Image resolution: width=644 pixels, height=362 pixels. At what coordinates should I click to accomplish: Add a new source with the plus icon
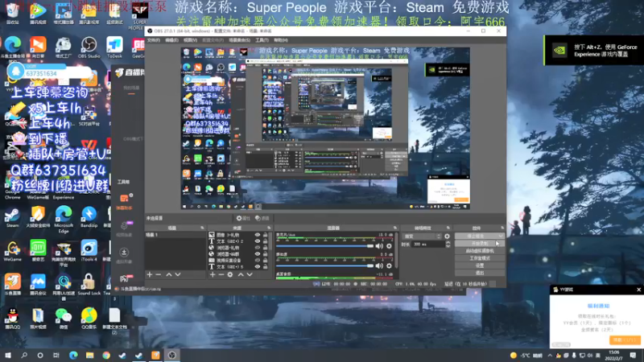point(213,274)
